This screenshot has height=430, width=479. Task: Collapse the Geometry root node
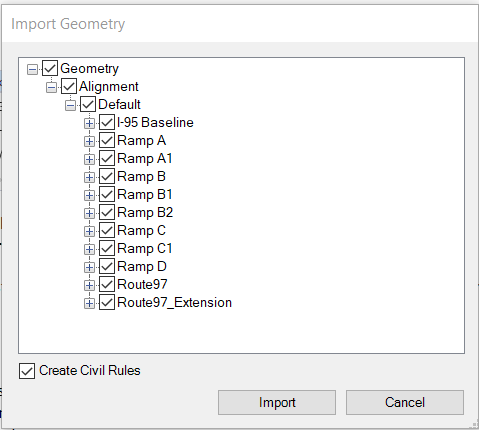pos(32,70)
